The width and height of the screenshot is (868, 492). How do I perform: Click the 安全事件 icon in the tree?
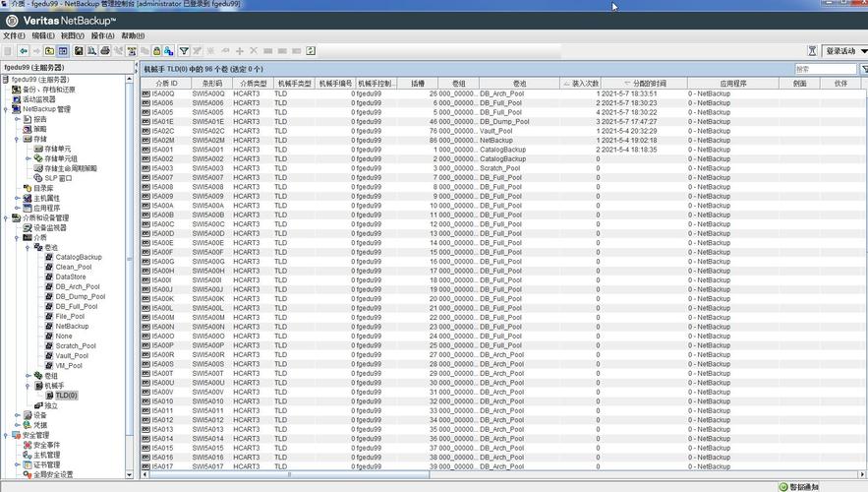click(x=28, y=445)
